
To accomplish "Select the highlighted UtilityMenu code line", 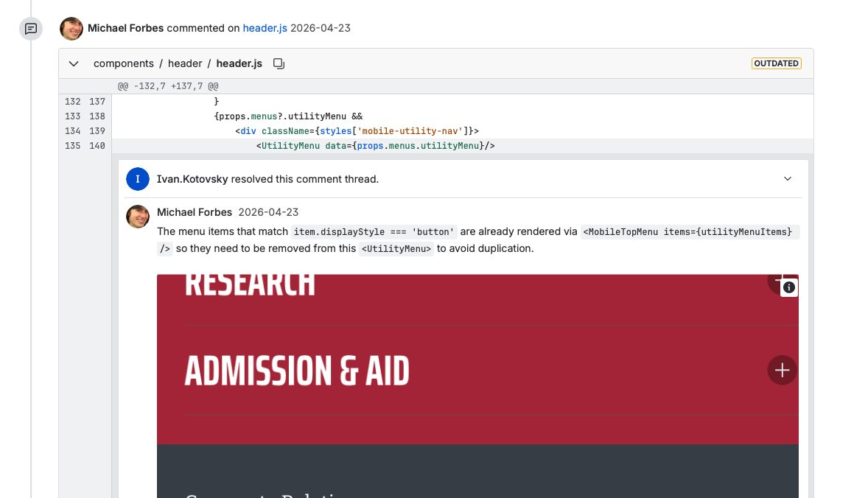I will [x=374, y=145].
